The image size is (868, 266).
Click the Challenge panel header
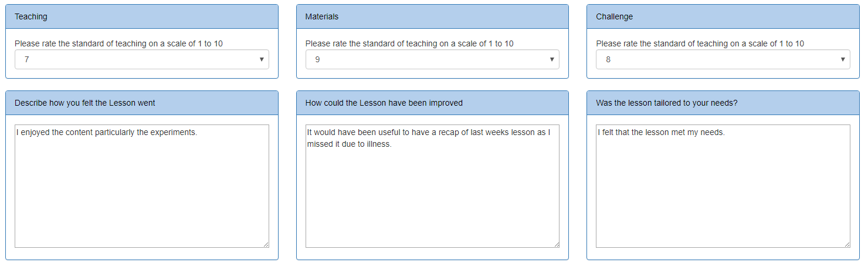tap(723, 16)
